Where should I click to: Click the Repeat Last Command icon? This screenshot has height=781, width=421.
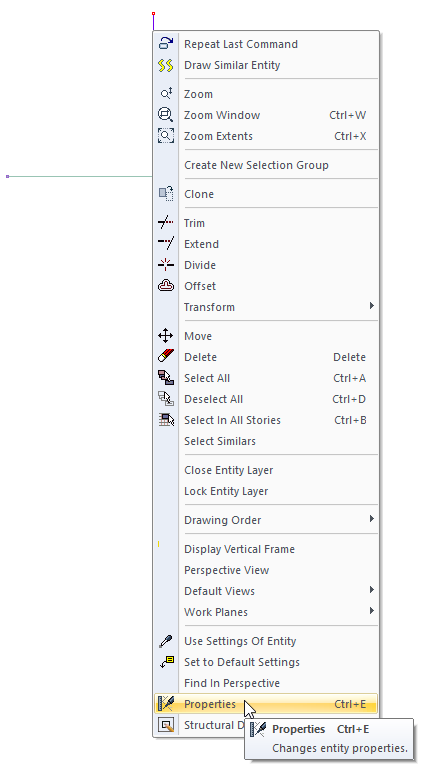point(165,44)
